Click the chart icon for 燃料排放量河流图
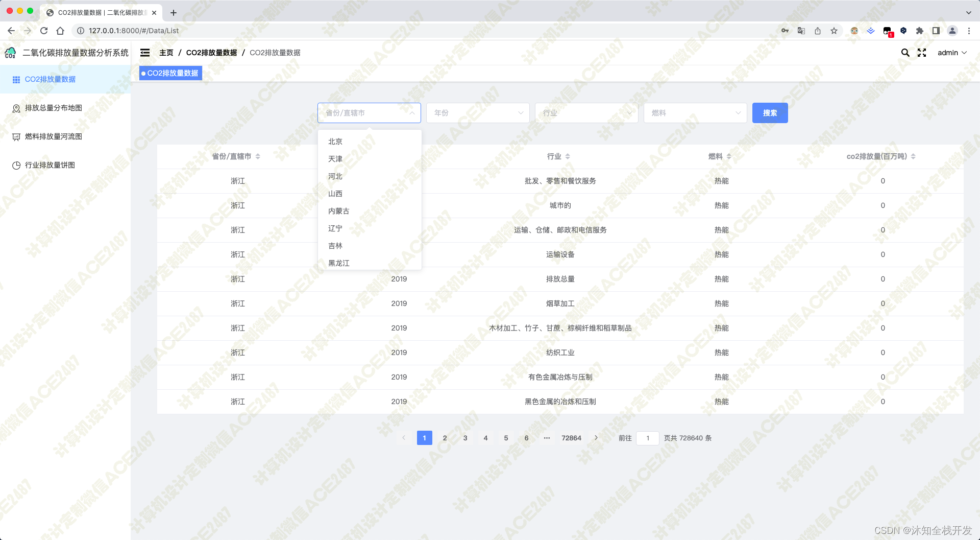This screenshot has height=540, width=980. coord(16,137)
